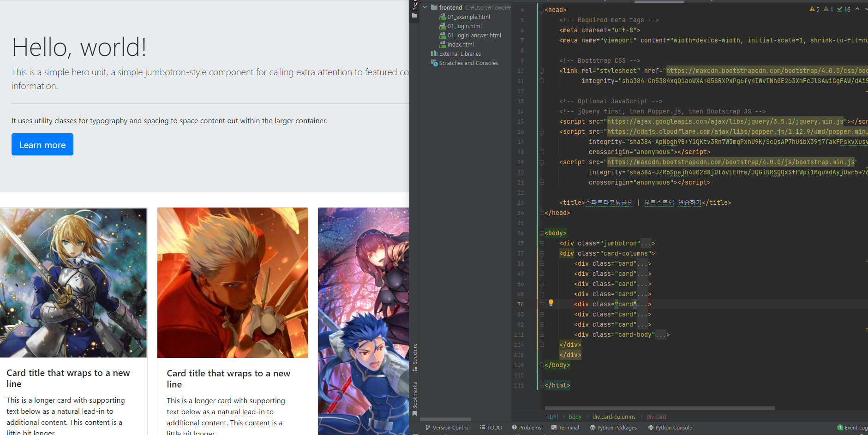The width and height of the screenshot is (868, 435).
Task: Click the HTML file icon beside 01_example.html
Action: pos(443,17)
